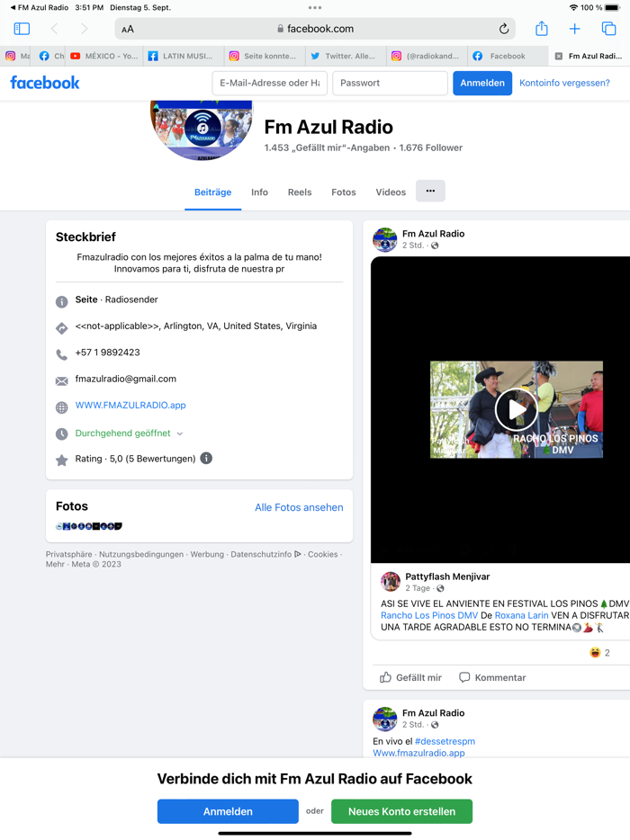Screen dimensions: 630x840
Task: Show tab overview icon
Action: (608, 29)
